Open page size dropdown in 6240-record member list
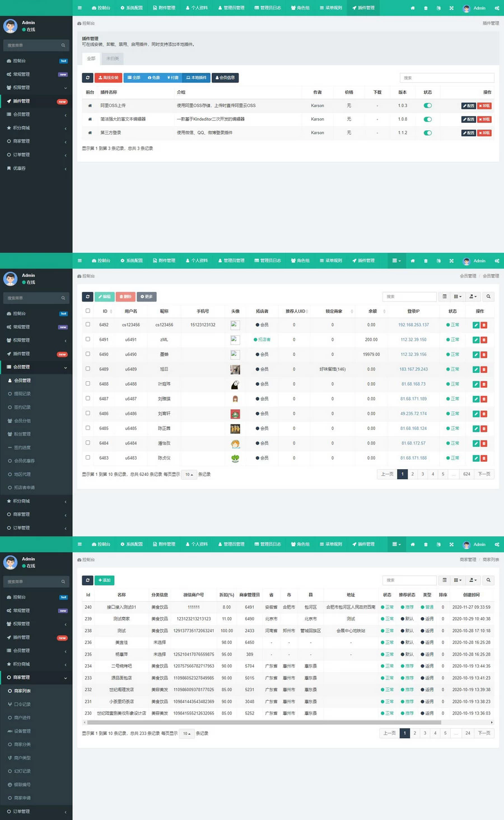Viewport: 504px width, 820px height. pos(189,474)
